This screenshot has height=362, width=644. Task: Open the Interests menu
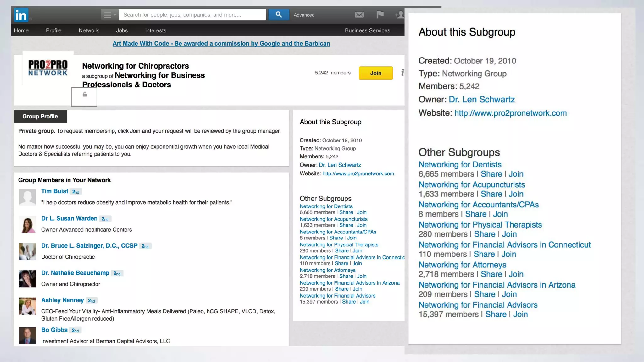pos(155,30)
